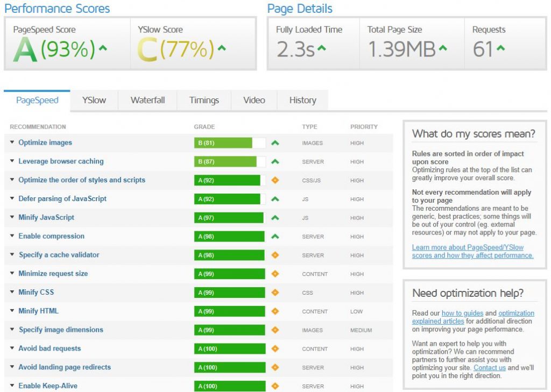
Task: Click the up arrow next to Requests count
Action: point(500,49)
